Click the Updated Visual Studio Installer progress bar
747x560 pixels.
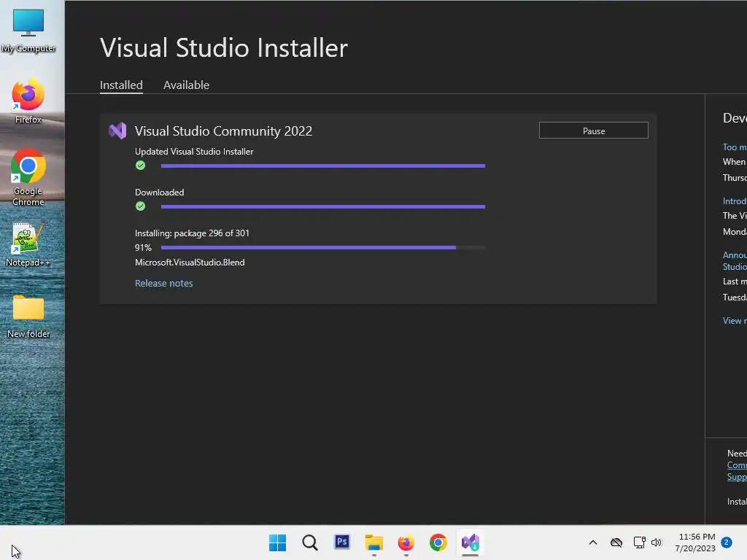point(323,166)
